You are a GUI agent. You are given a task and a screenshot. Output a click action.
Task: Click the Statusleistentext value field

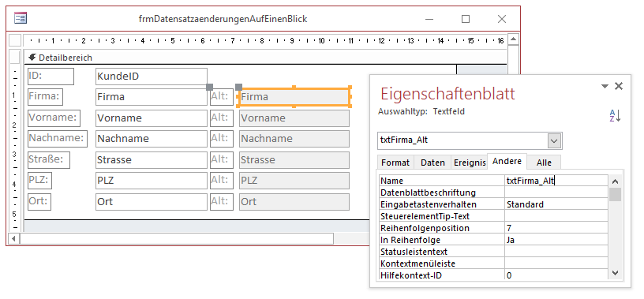tap(556, 252)
